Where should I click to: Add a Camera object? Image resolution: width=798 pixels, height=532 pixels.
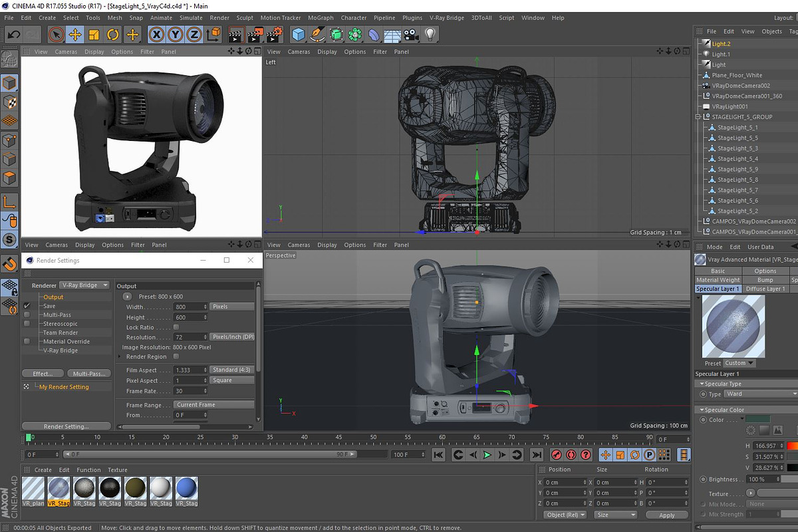[x=411, y=34]
